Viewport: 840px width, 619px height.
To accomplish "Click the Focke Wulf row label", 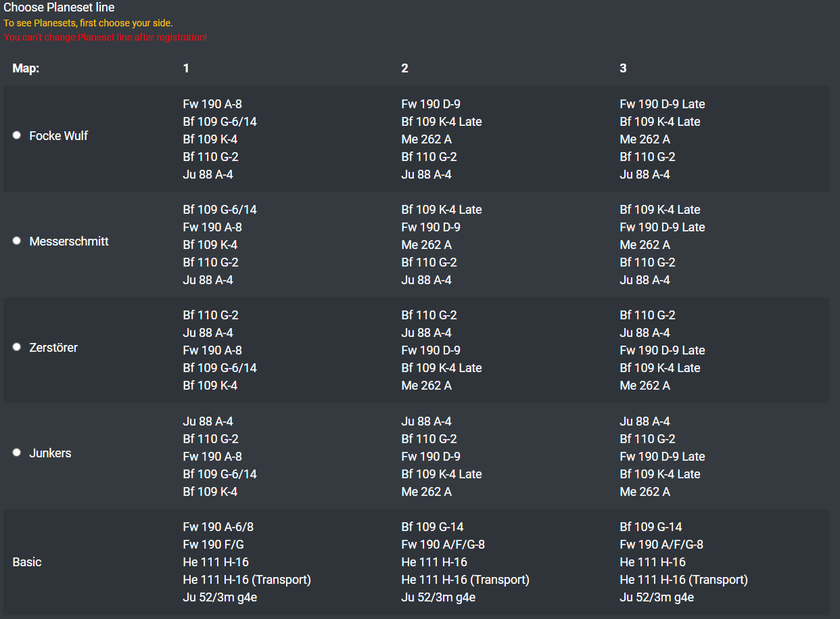I will click(59, 136).
